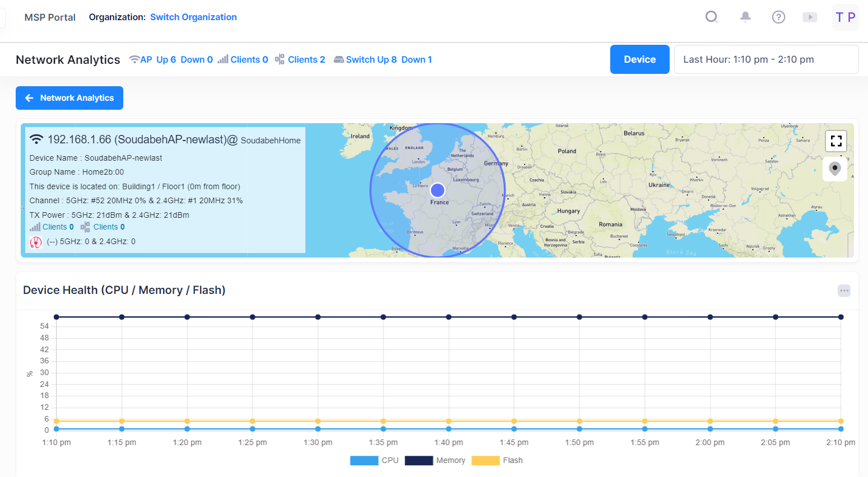Open the help question mark icon
This screenshot has width=868, height=477.
pos(778,17)
